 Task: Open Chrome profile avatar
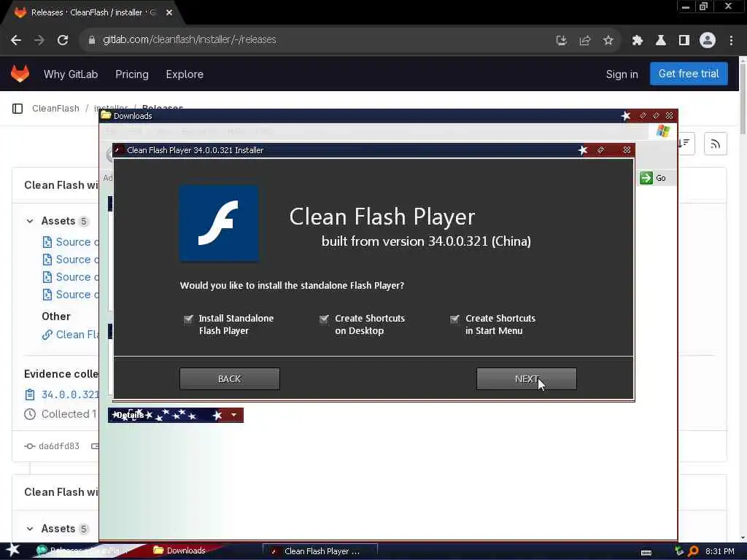pos(708,41)
